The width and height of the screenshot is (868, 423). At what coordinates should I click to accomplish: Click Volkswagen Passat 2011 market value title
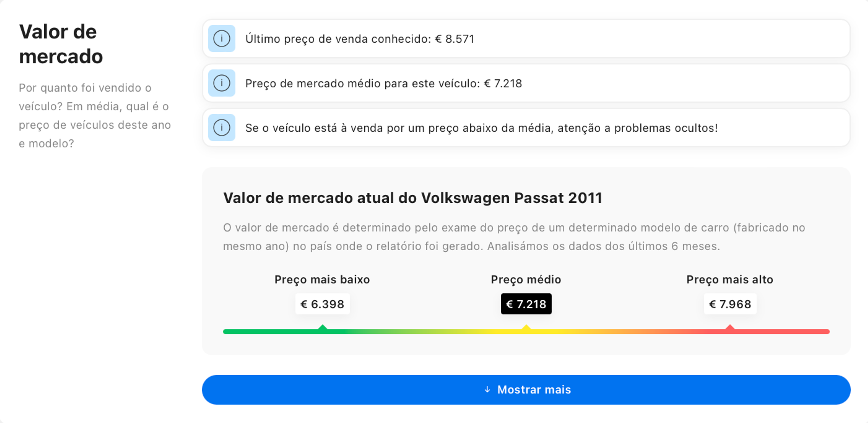point(413,198)
